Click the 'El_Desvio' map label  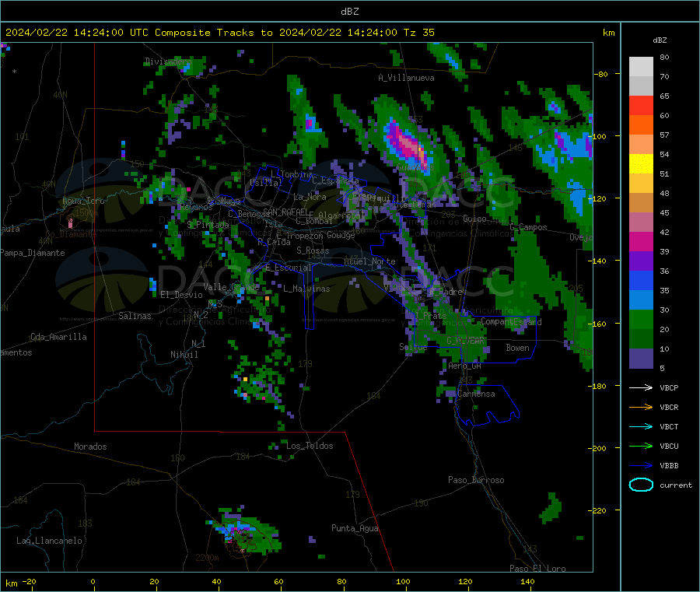(x=182, y=295)
